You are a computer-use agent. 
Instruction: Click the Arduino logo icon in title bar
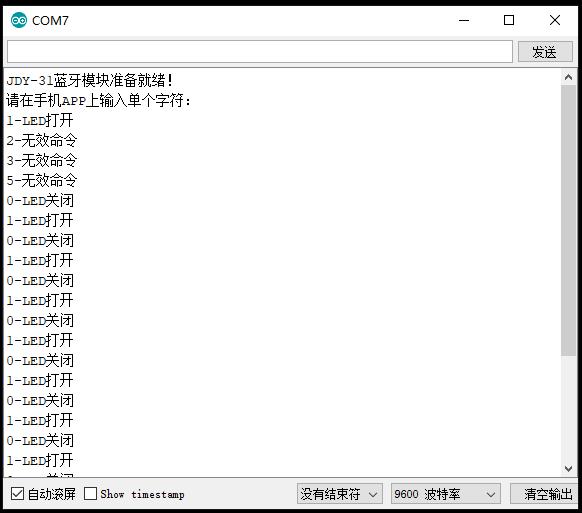point(19,20)
